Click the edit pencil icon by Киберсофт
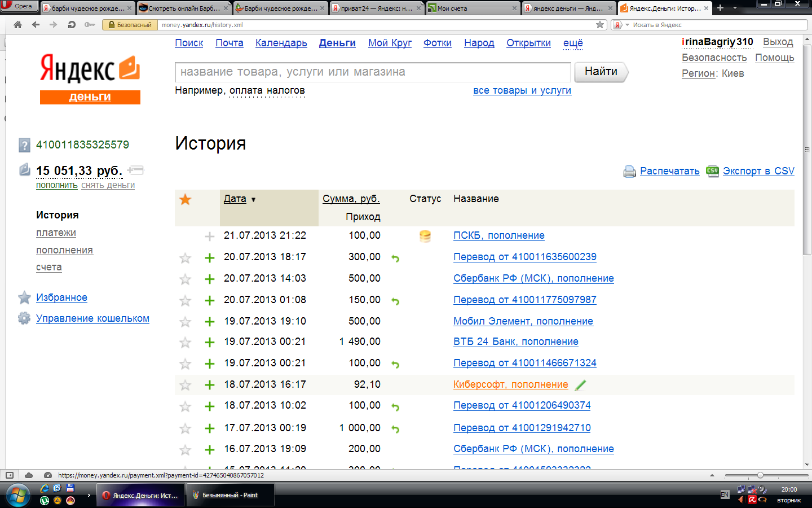 click(580, 386)
